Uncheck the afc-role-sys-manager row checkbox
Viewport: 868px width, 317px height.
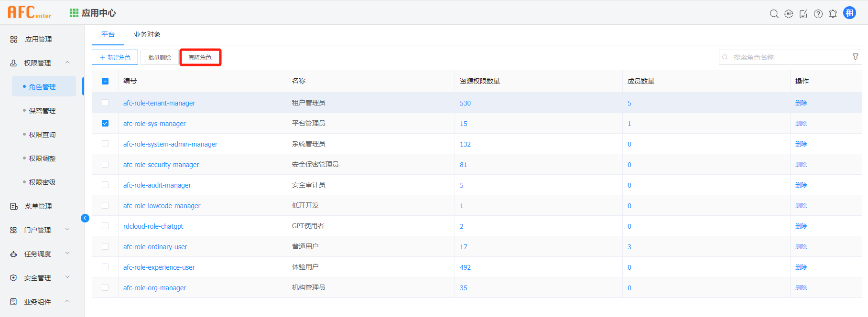click(105, 123)
